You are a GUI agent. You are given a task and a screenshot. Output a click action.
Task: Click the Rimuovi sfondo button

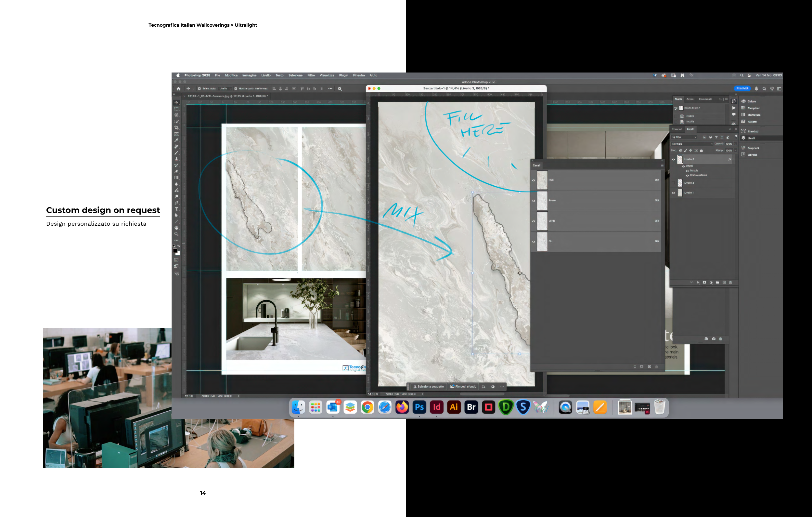click(x=463, y=387)
